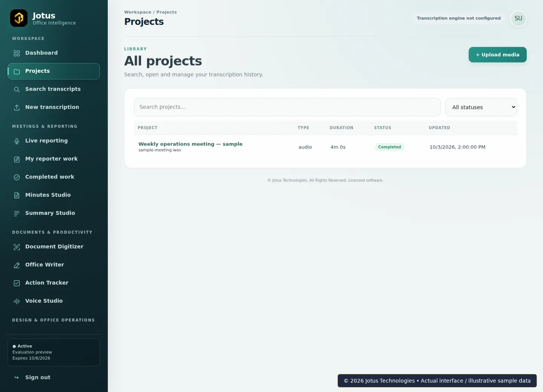Image resolution: width=543 pixels, height=392 pixels.
Task: Click Search transcripts magnifier icon
Action: pyautogui.click(x=17, y=89)
